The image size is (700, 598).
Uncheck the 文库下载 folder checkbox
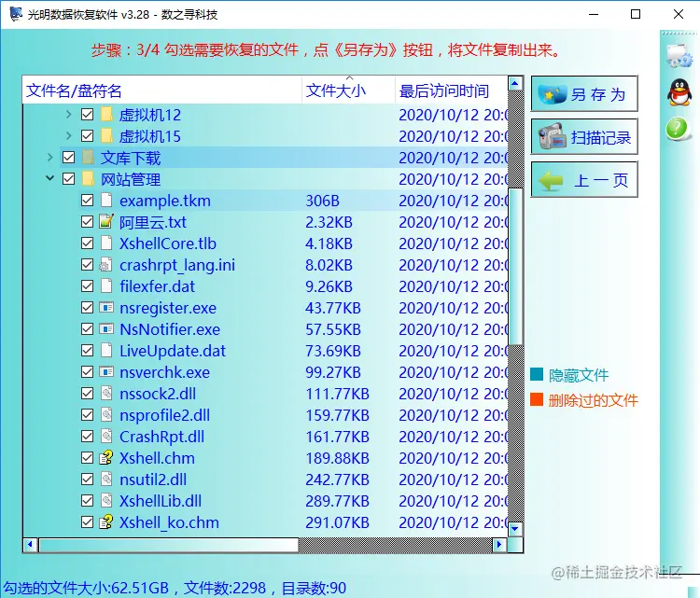click(69, 157)
